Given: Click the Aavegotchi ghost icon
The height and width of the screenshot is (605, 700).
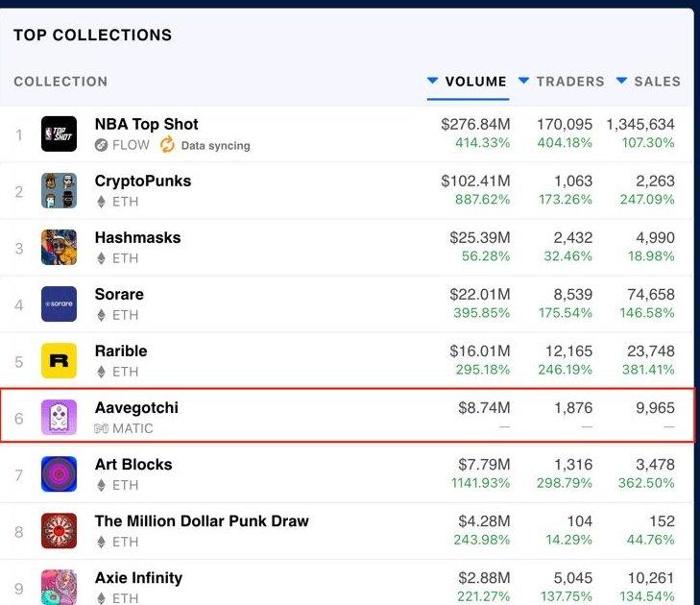Looking at the screenshot, I should pos(59,417).
